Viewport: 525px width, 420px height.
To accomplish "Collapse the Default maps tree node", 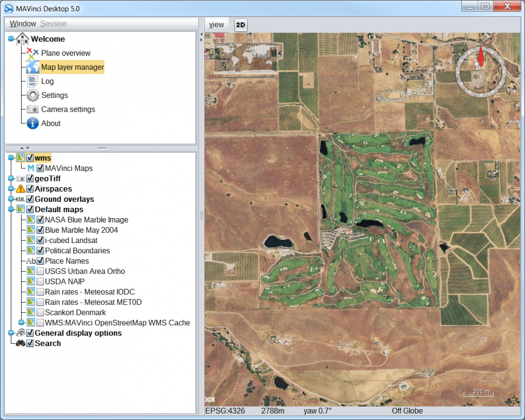I will [x=11, y=209].
